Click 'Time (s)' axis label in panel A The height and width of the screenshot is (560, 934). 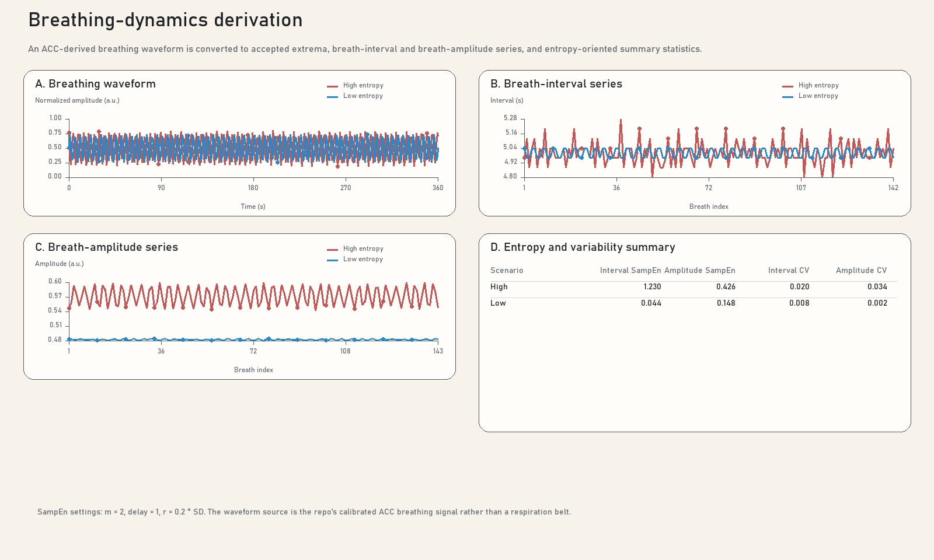pyautogui.click(x=253, y=206)
